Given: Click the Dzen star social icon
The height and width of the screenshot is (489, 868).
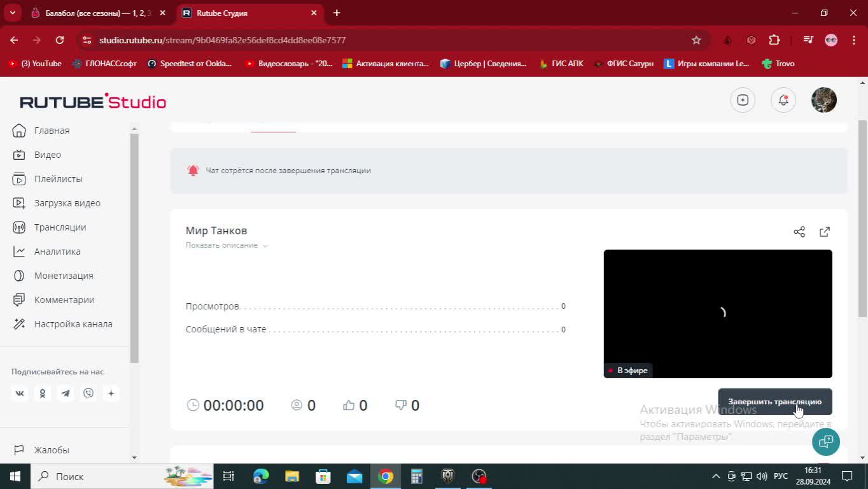Looking at the screenshot, I should click(x=111, y=393).
